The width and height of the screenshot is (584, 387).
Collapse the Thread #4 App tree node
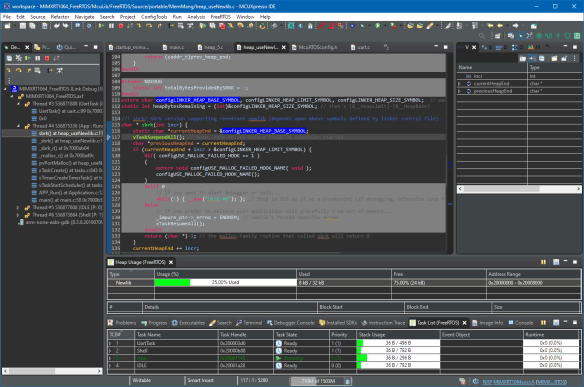(18, 126)
